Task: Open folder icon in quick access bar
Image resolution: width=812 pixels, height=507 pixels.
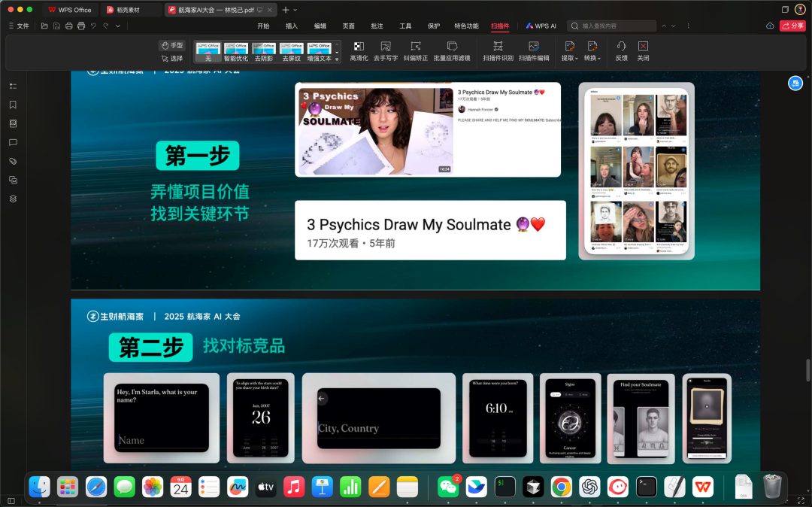Action: (x=44, y=26)
